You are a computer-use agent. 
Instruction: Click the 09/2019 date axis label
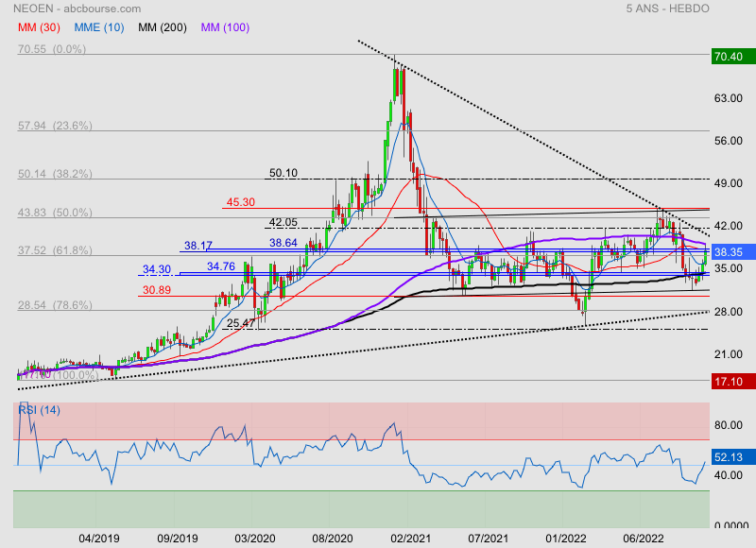point(178,539)
